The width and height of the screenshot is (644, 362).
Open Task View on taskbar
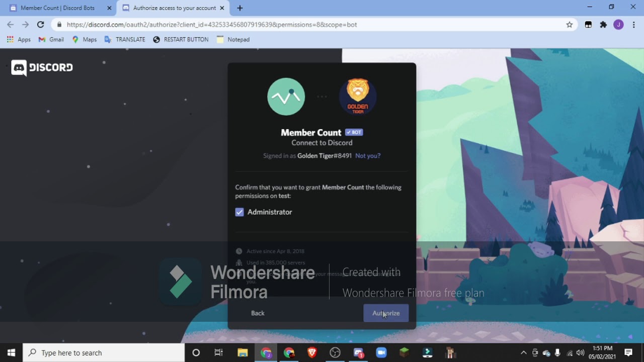point(218,353)
